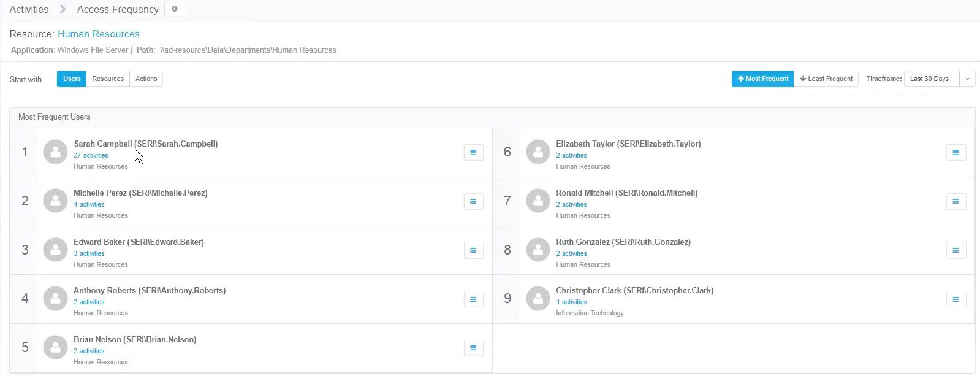Screen dimensions: 980x376
Task: Go to Activities in the breadcrumb
Action: pos(29,10)
